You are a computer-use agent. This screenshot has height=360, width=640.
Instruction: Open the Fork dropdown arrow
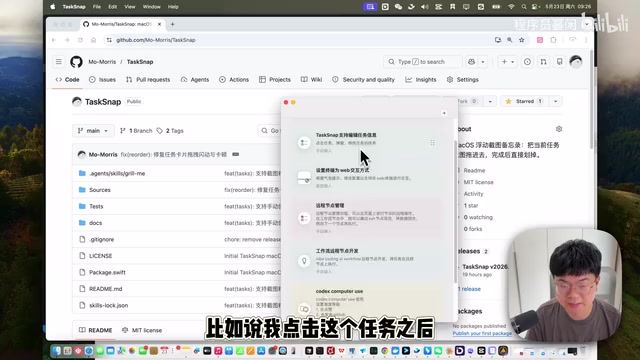(x=490, y=101)
